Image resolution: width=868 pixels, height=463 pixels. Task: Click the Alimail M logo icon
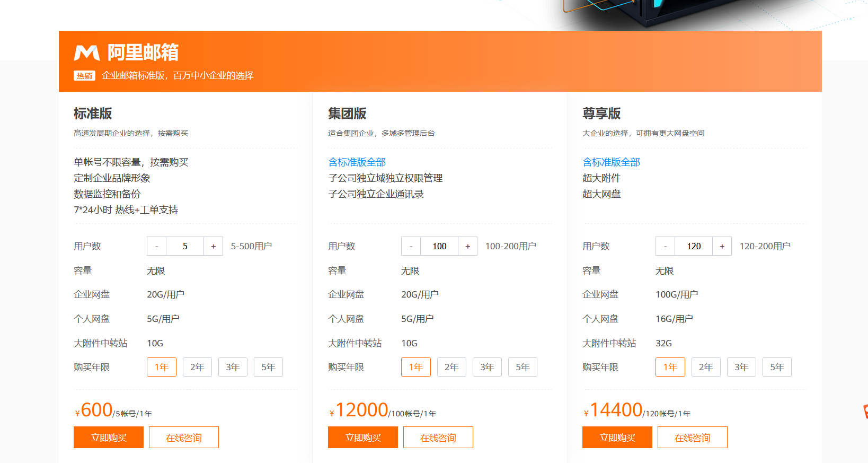[x=87, y=53]
